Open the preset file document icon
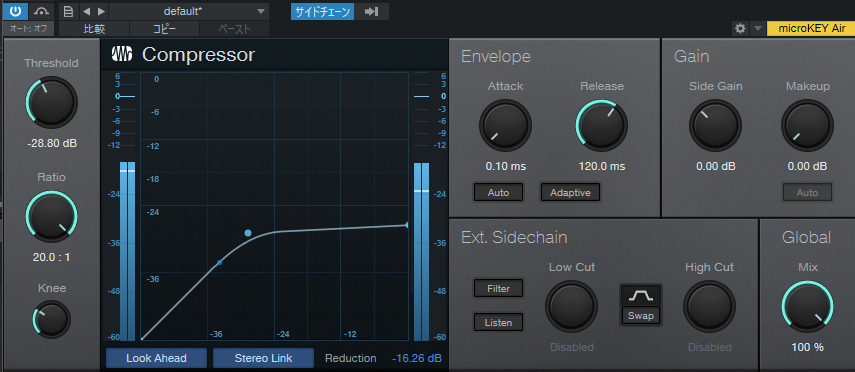This screenshot has width=855, height=372. pyautogui.click(x=68, y=11)
